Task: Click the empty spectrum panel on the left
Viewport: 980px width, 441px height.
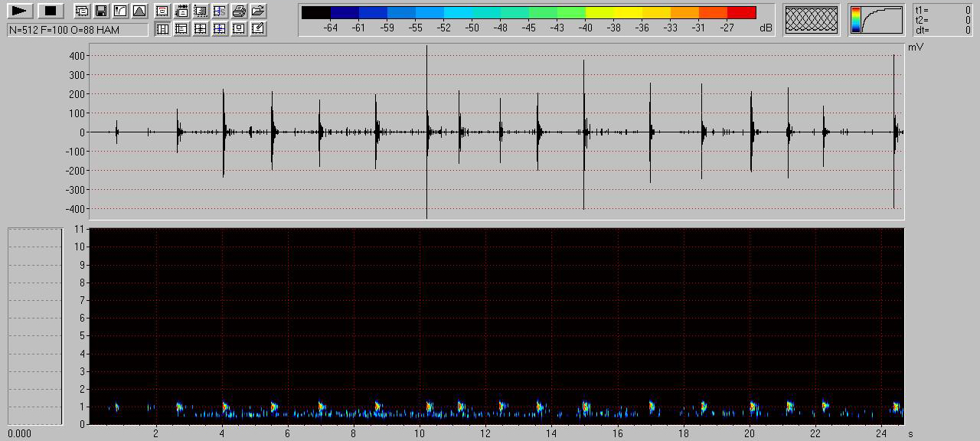Action: pos(34,325)
